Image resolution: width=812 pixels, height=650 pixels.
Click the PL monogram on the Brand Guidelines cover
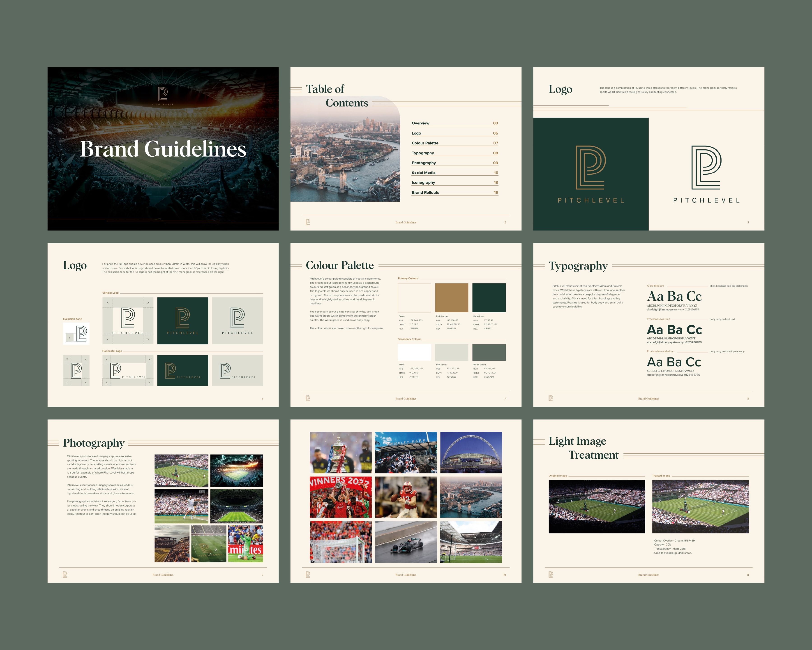tap(163, 94)
